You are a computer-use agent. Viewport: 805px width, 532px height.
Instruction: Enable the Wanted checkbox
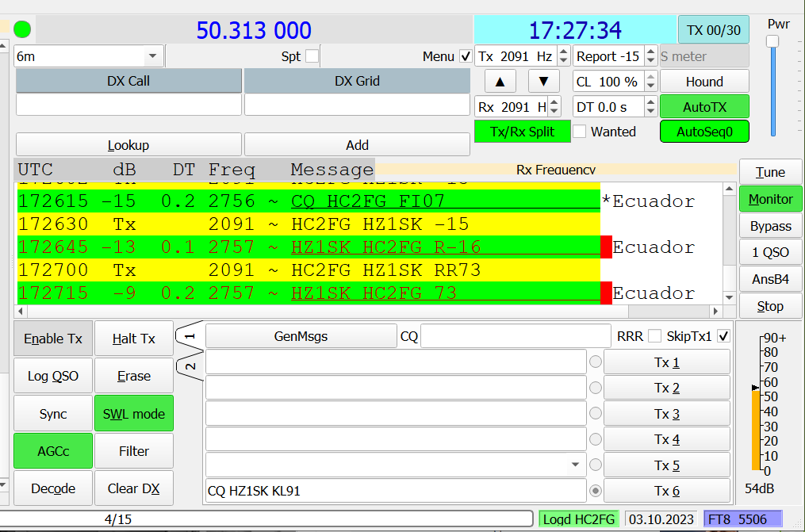tap(580, 132)
